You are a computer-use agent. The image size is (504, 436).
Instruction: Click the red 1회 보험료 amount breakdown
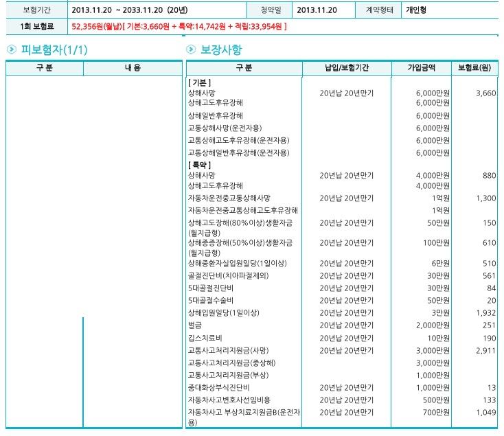[x=179, y=26]
